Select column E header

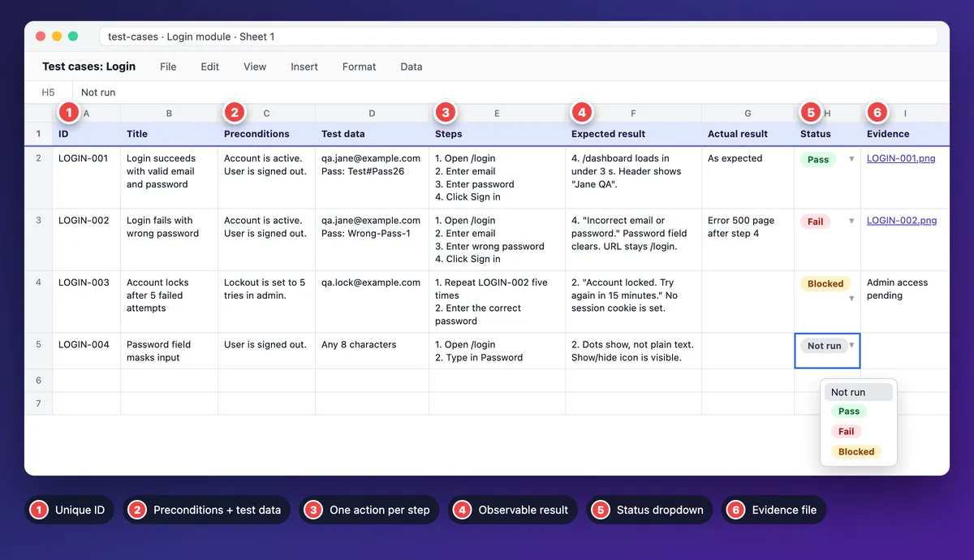pyautogui.click(x=497, y=114)
